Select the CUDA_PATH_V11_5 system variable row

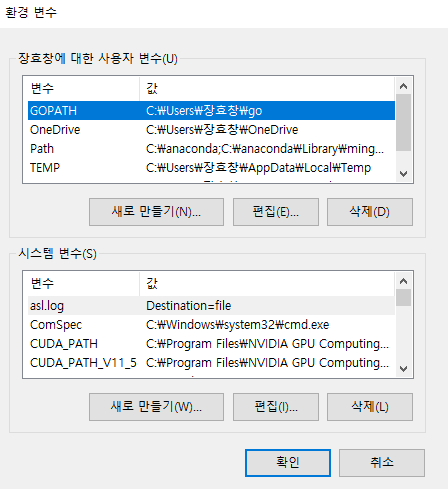point(211,363)
